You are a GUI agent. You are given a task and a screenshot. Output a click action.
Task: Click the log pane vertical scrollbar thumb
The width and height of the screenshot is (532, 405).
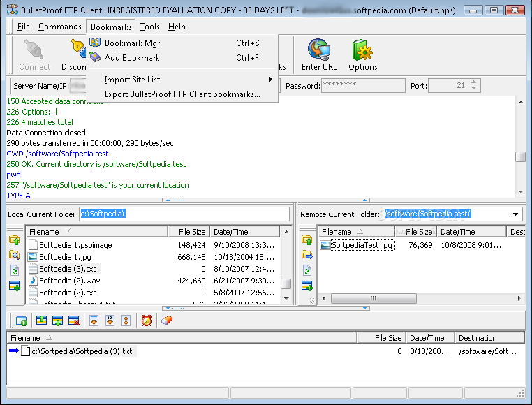click(x=520, y=156)
